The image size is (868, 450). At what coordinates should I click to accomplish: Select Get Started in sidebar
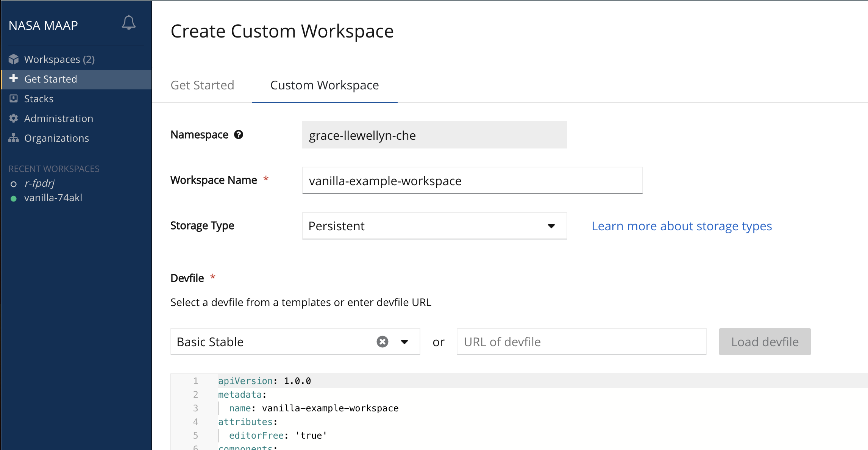(76, 79)
